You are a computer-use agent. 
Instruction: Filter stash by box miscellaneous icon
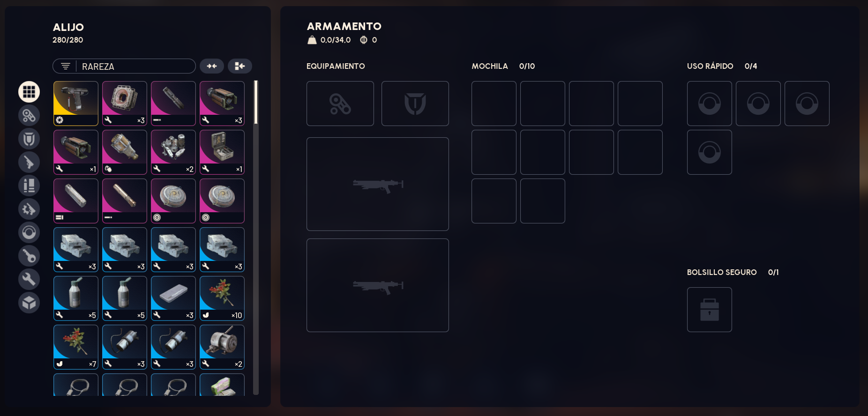(x=29, y=303)
